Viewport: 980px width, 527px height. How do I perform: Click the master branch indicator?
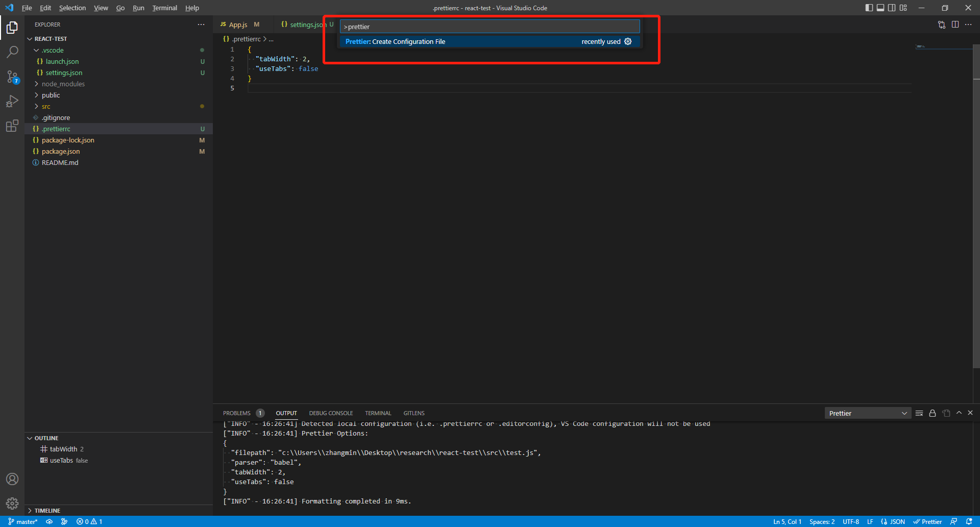click(23, 521)
